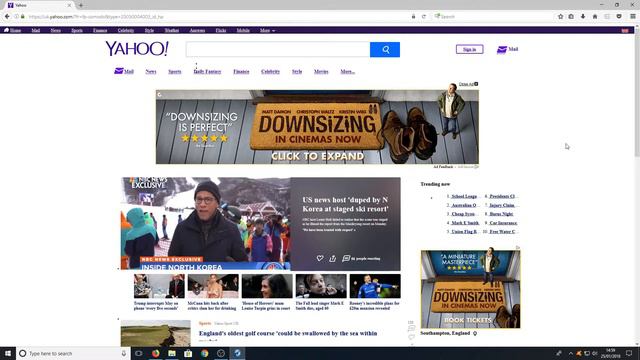Share the North Korea story with share icon

[333, 258]
